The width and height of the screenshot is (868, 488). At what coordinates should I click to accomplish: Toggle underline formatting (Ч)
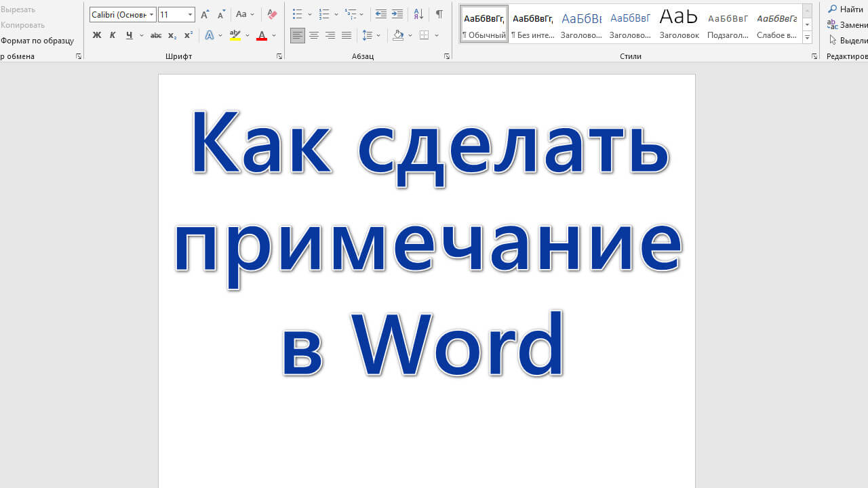point(129,35)
